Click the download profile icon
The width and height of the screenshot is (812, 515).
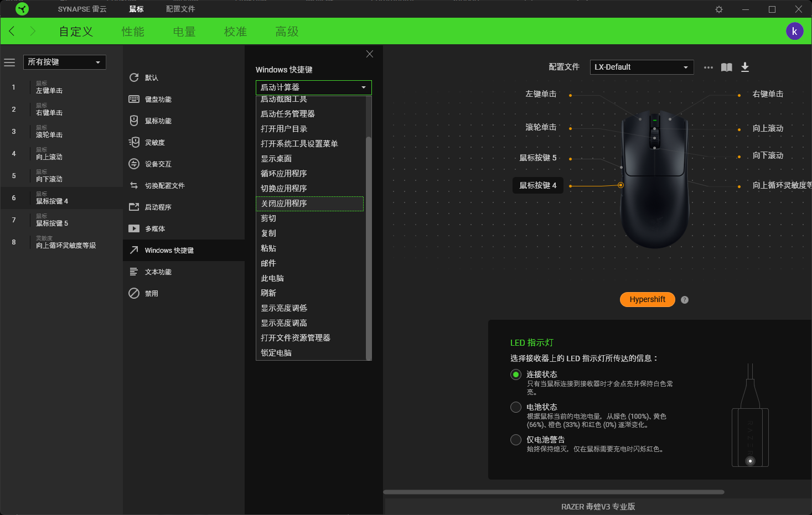click(x=745, y=67)
